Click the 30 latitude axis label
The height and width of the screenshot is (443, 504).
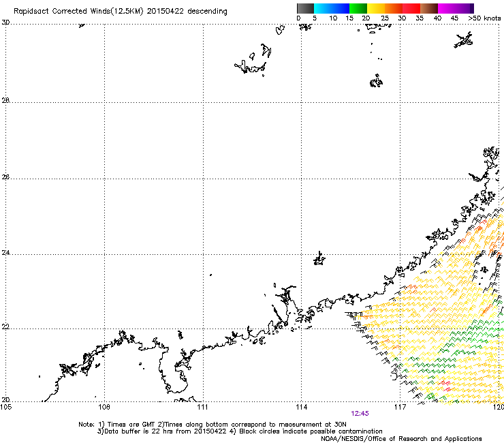coord(5,22)
